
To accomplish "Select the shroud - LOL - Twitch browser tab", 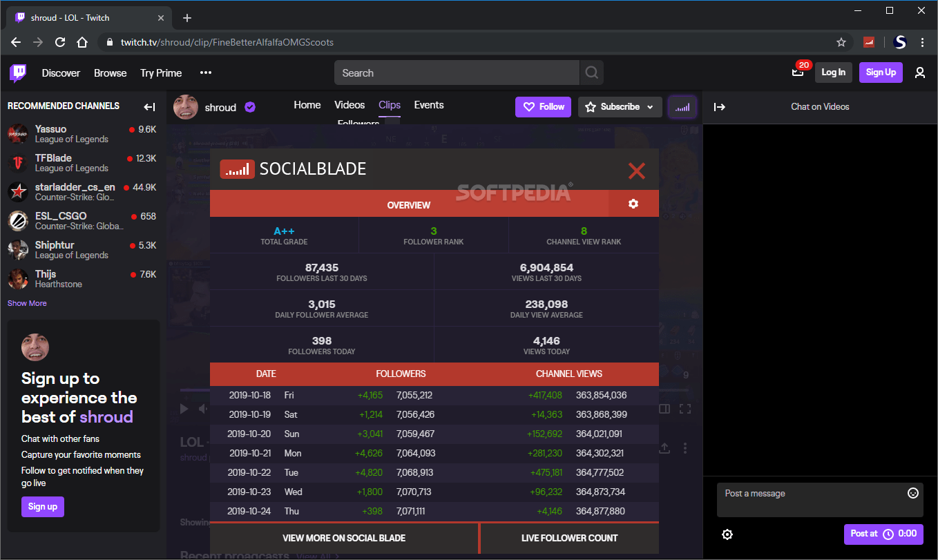I will 90,18.
